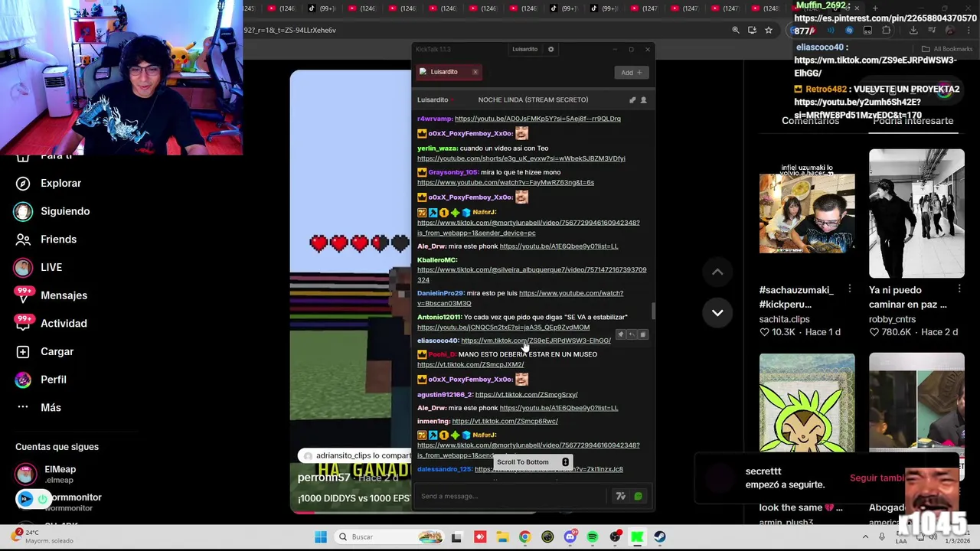Screen dimensions: 980x551
Task: Click Scroll To Bottom button
Action: (x=532, y=462)
